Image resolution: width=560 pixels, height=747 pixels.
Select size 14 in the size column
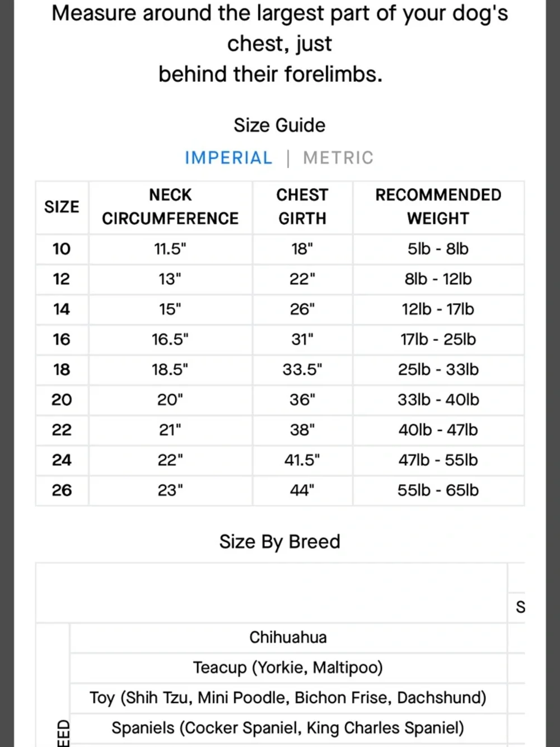[x=62, y=309]
